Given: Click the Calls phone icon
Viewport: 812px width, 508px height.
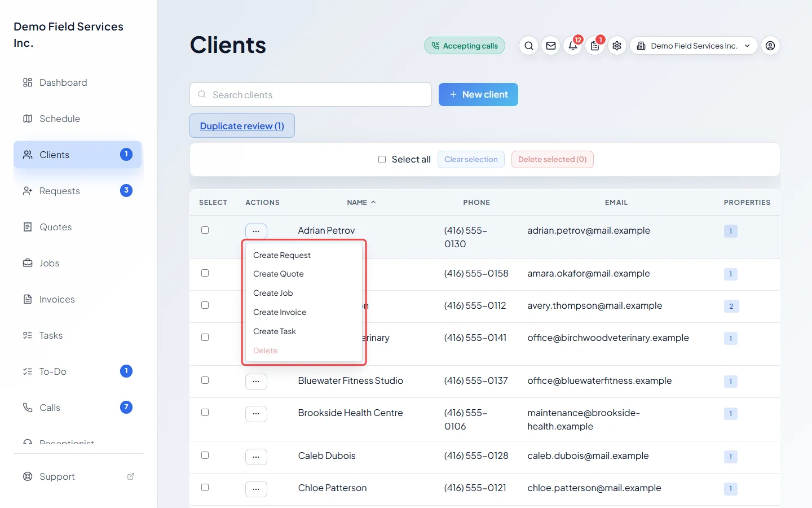Looking at the screenshot, I should click(x=28, y=408).
